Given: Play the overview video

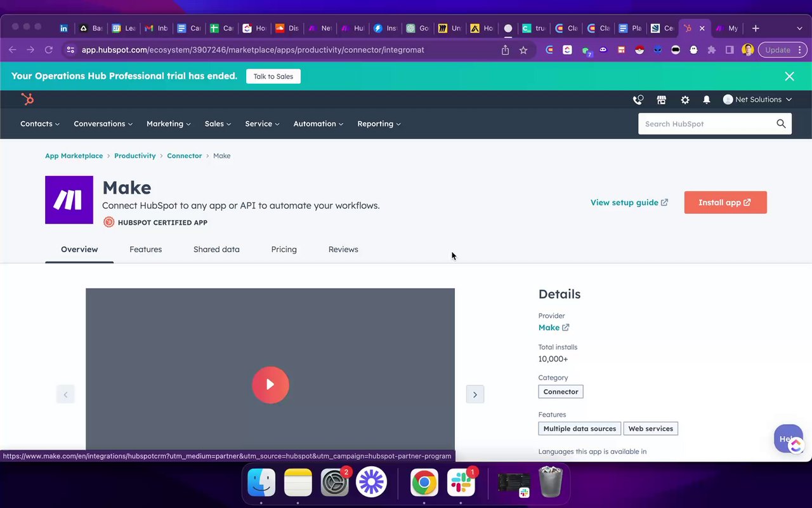Looking at the screenshot, I should [x=270, y=385].
